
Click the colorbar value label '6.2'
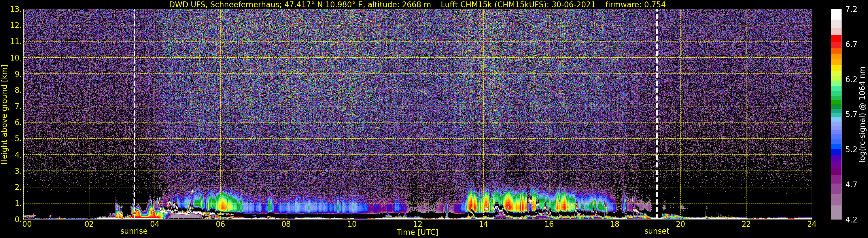tap(851, 80)
